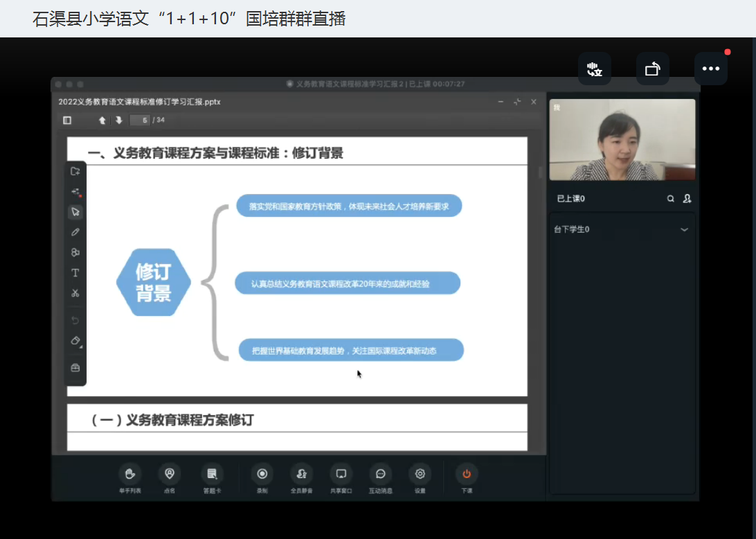
Task: Pick the eraser tool
Action: click(75, 341)
